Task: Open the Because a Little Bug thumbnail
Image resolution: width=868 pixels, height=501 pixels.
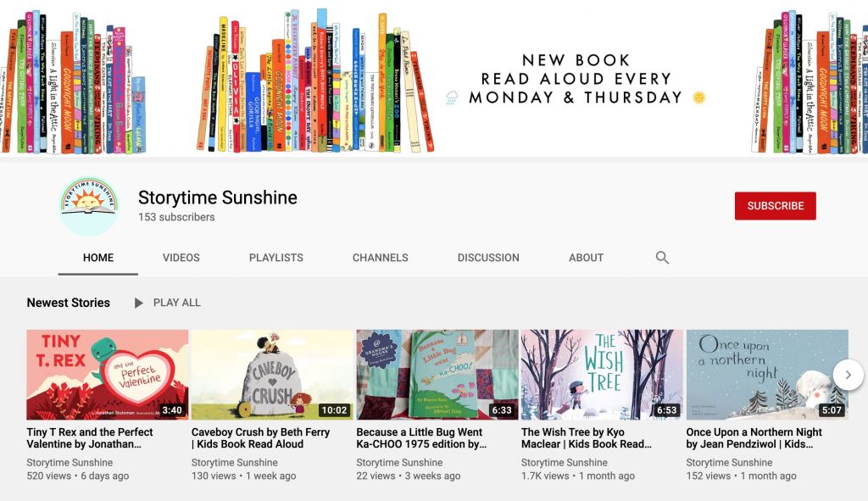Action: (437, 375)
